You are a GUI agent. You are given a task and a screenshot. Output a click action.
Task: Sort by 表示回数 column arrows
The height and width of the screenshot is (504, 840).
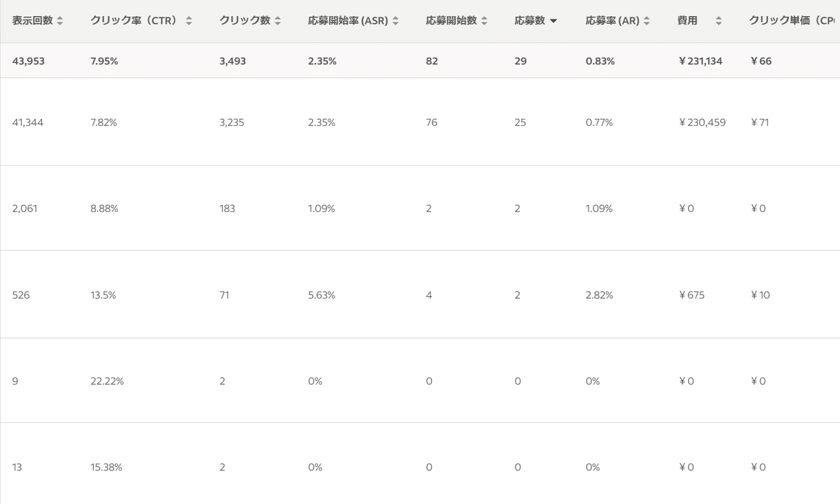click(60, 21)
